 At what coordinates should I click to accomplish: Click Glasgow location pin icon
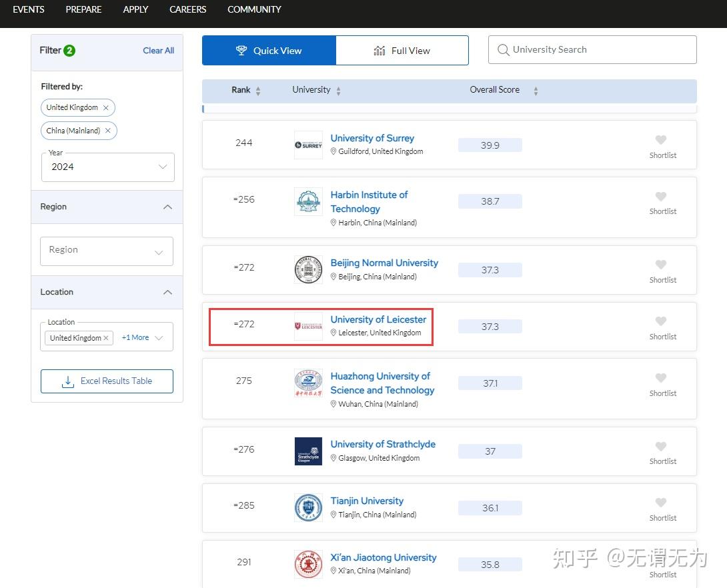tap(333, 458)
